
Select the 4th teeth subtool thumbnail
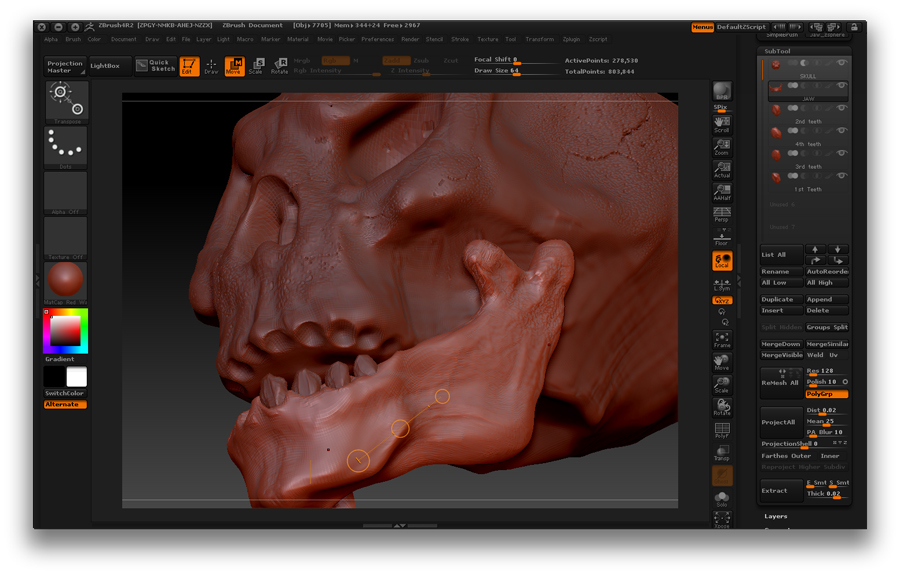(776, 133)
